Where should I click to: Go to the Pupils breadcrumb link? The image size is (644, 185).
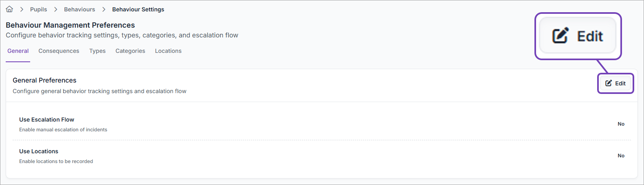click(x=38, y=9)
